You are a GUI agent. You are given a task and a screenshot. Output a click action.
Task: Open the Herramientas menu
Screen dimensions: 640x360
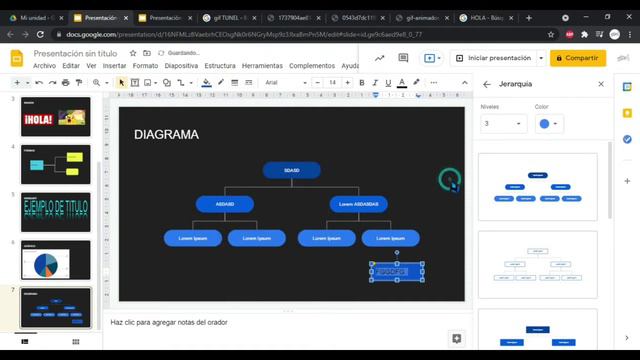[x=262, y=66]
